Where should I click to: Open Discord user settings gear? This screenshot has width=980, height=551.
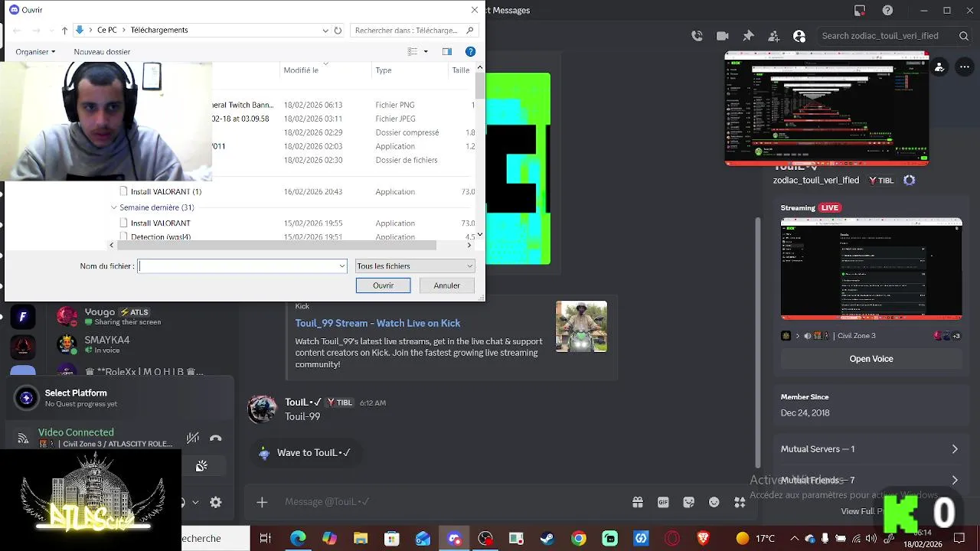pos(216,502)
